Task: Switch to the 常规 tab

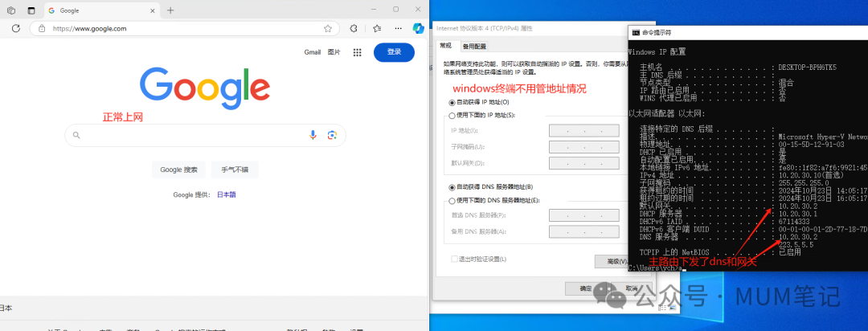Action: 448,46
